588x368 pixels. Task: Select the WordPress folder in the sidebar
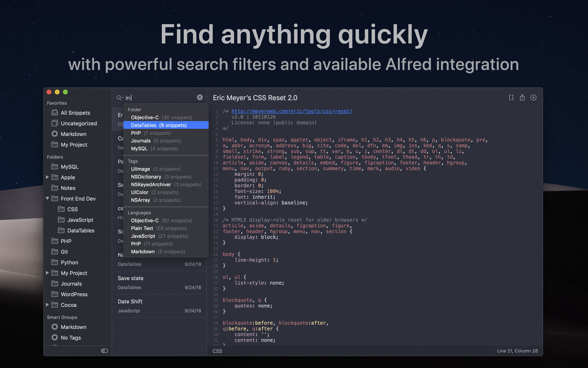pos(74,294)
